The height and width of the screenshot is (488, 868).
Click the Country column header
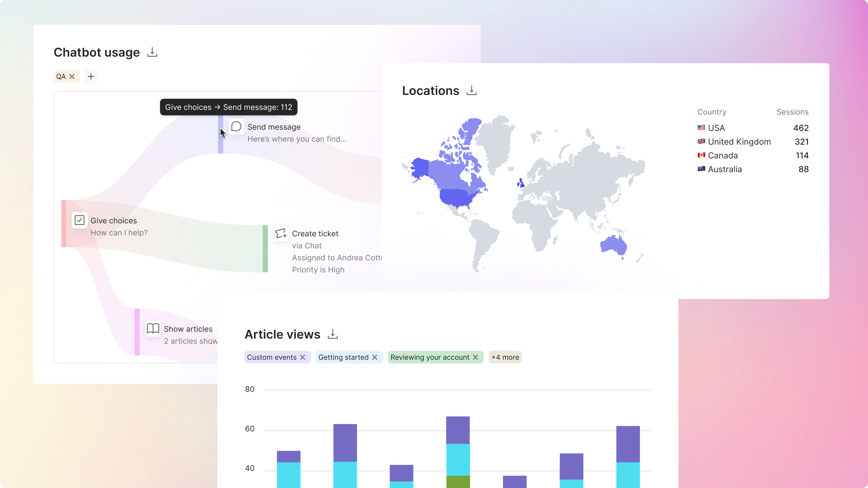[x=712, y=112]
